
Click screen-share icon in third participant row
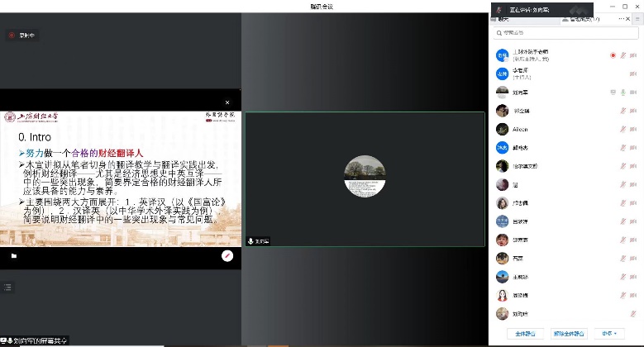tap(613, 92)
